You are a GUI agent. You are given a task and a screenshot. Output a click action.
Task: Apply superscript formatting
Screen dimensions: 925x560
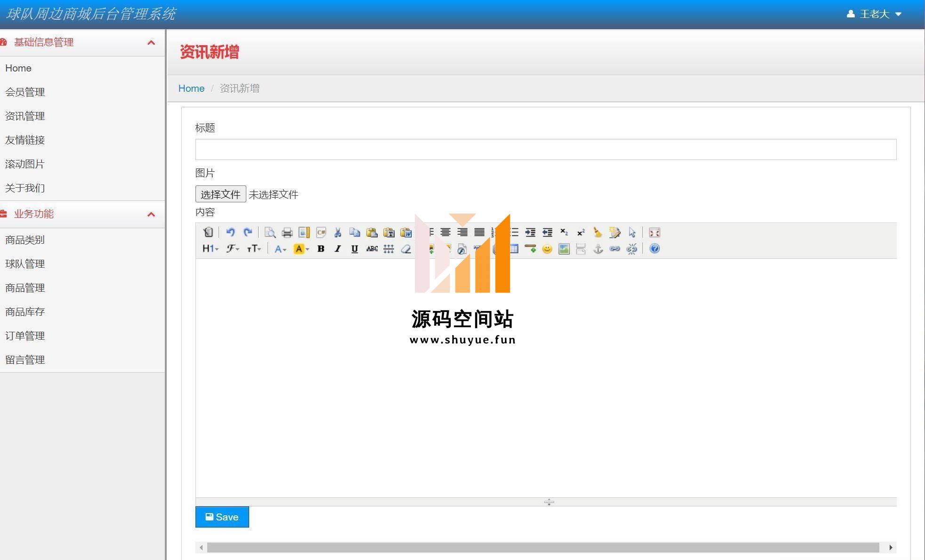581,232
